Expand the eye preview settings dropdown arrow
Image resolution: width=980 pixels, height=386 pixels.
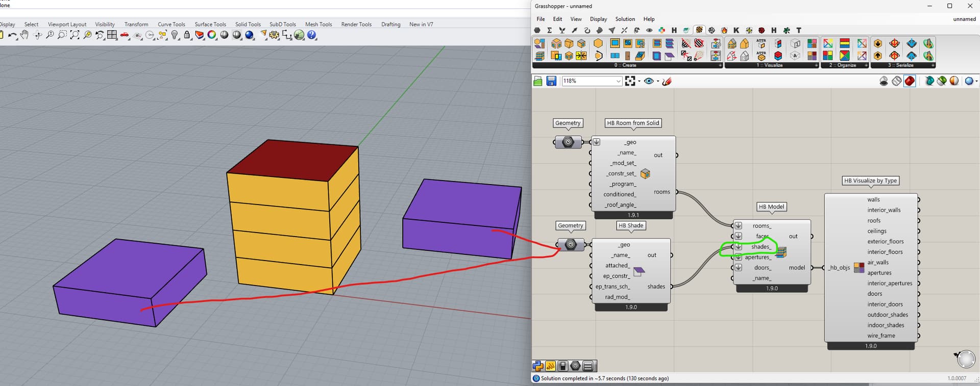point(657,81)
